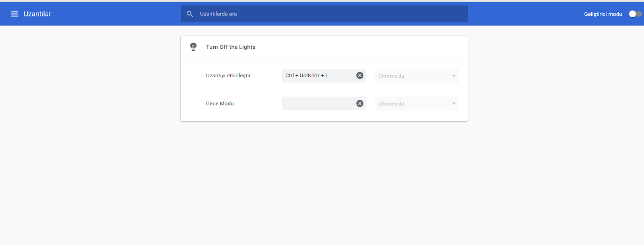The height and width of the screenshot is (245, 644).
Task: Clear the Ctrl + ÜstKrktr + L shortcut
Action: pyautogui.click(x=360, y=76)
